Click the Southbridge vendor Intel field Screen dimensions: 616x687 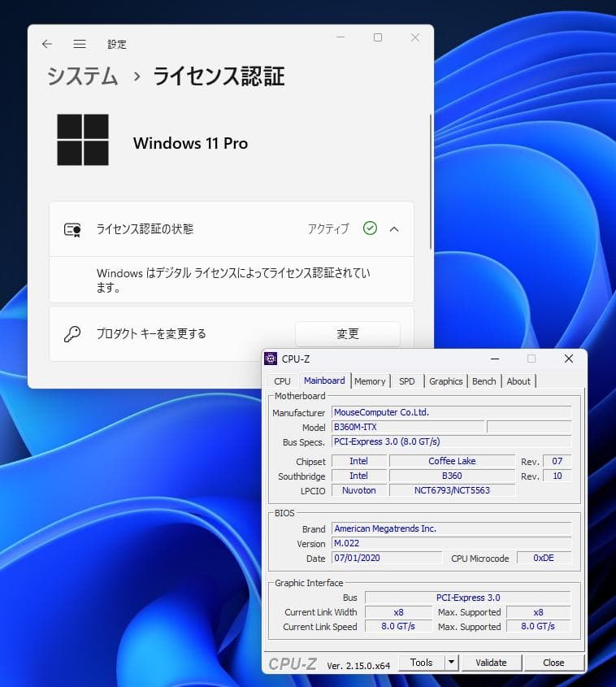pos(359,476)
